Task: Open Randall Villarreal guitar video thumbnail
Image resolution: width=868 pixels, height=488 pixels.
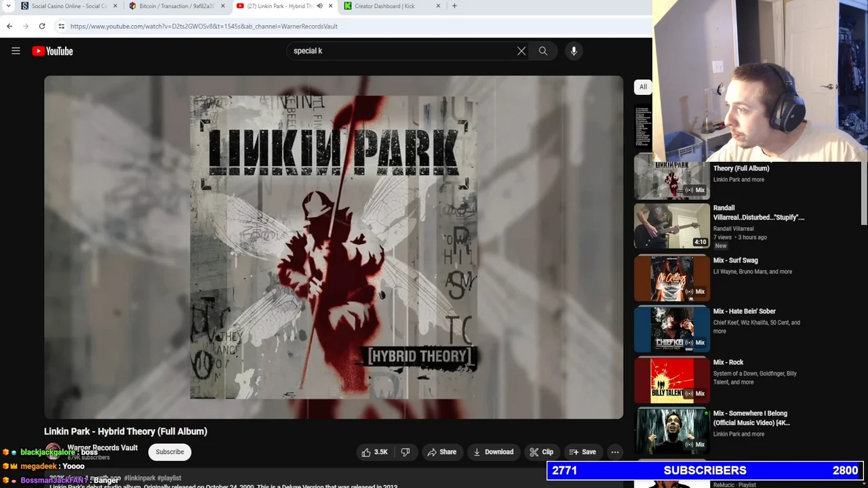Action: (x=671, y=226)
